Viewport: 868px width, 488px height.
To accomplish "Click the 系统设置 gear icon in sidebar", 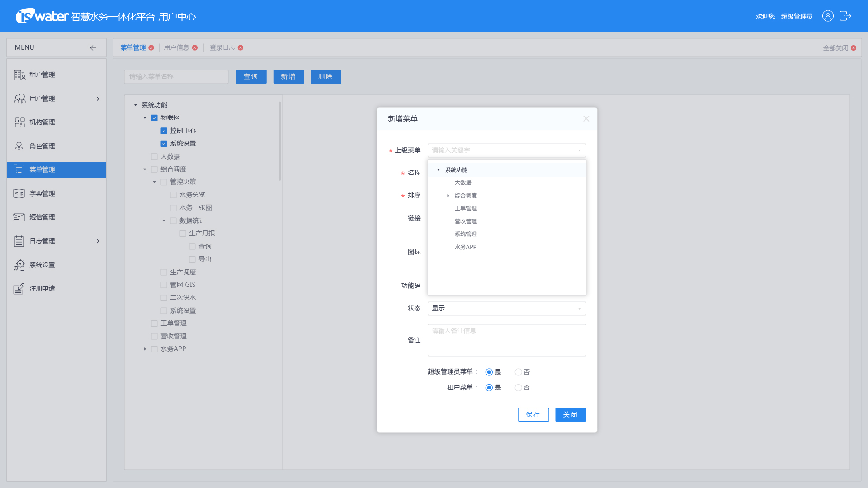I will (19, 265).
